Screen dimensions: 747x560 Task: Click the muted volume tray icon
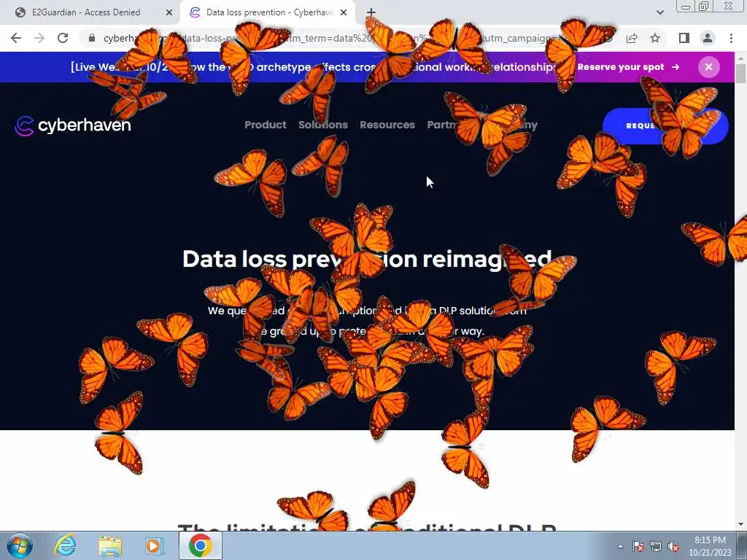point(673,546)
